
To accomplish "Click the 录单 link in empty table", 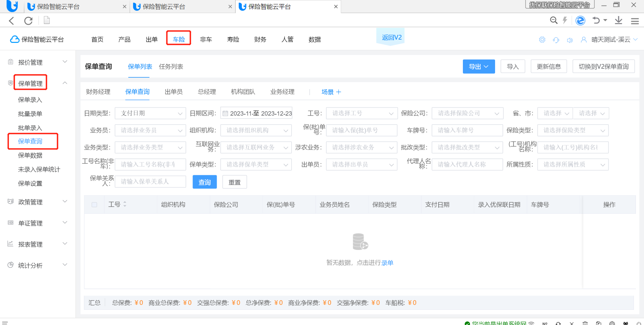I will point(387,263).
